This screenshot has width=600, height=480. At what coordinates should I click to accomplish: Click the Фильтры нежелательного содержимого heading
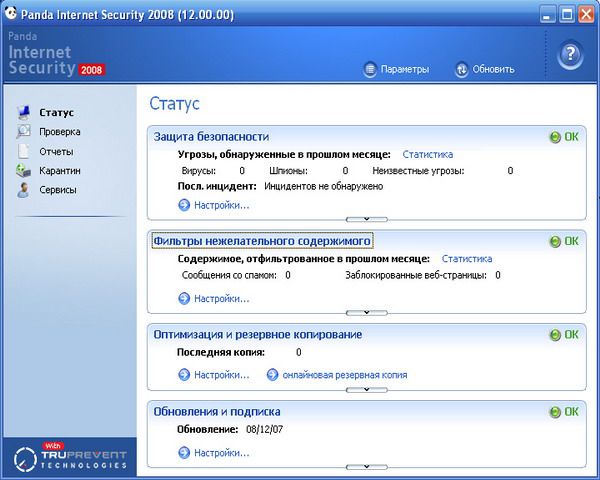262,241
